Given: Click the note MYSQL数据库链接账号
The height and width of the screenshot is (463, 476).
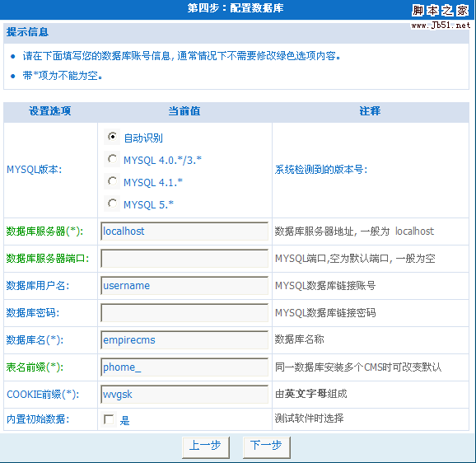Looking at the screenshot, I should tap(325, 285).
